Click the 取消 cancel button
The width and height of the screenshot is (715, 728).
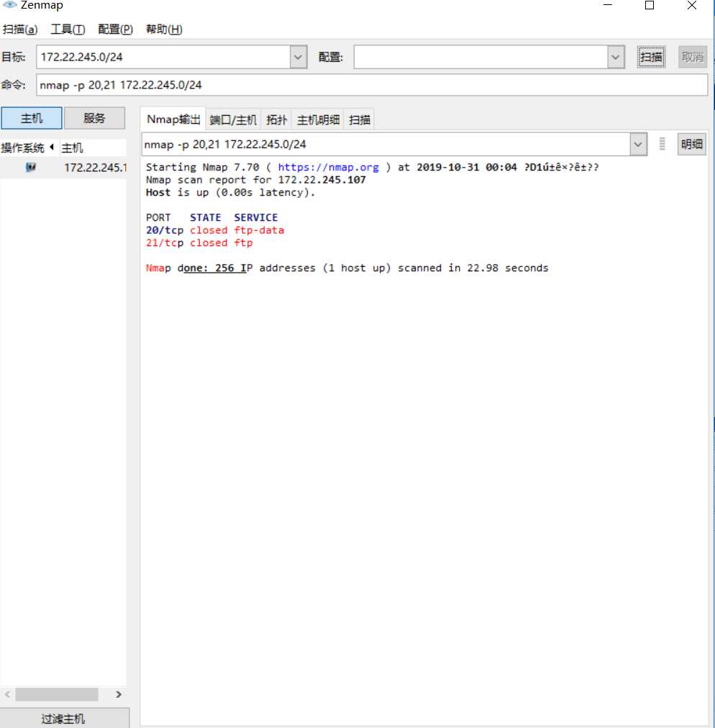pos(692,57)
